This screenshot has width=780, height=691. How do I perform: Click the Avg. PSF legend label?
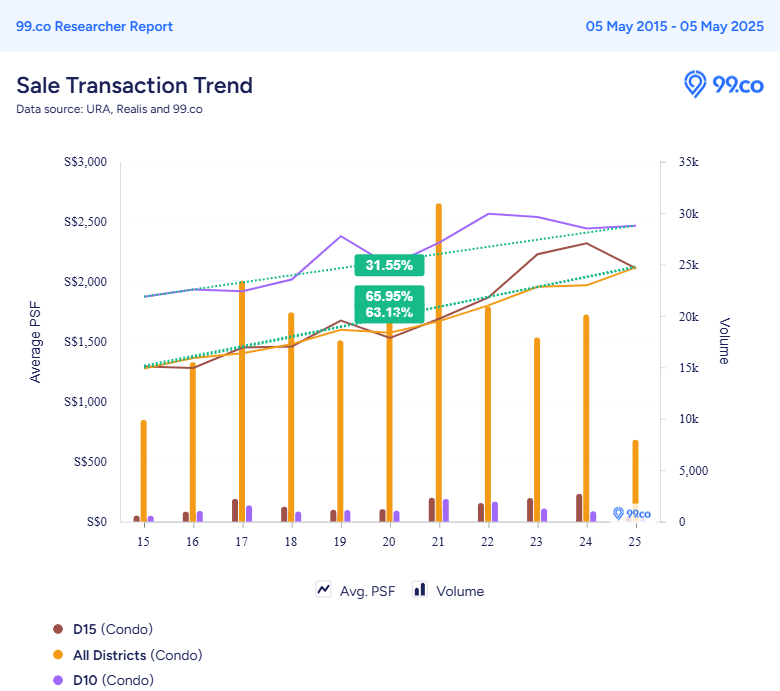coord(368,591)
